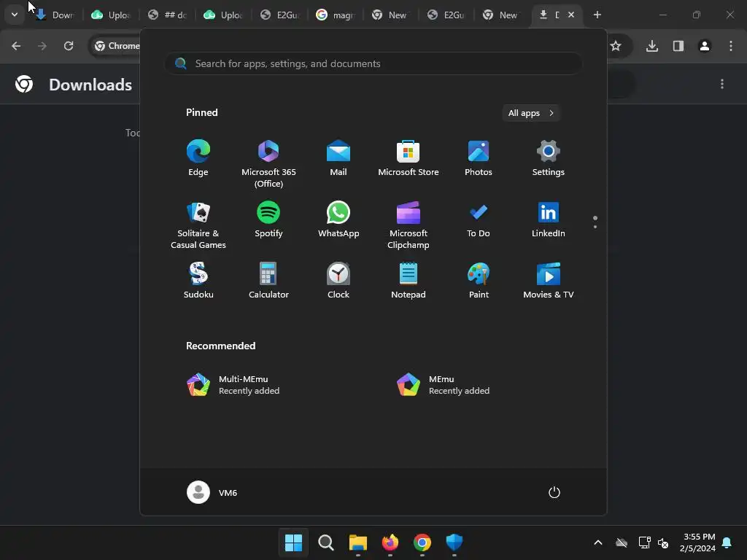Viewport: 747px width, 560px height.
Task: Open a new Chrome tab
Action: pyautogui.click(x=597, y=15)
